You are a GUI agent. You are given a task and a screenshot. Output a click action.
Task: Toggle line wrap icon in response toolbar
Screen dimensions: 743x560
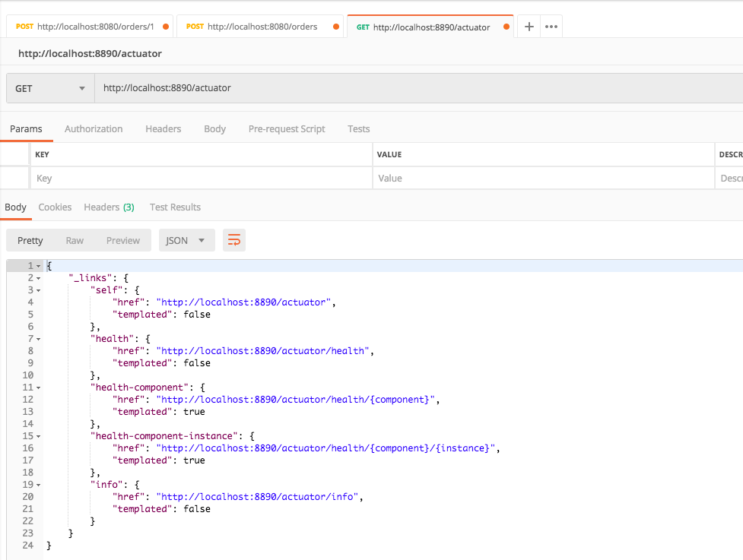(234, 240)
